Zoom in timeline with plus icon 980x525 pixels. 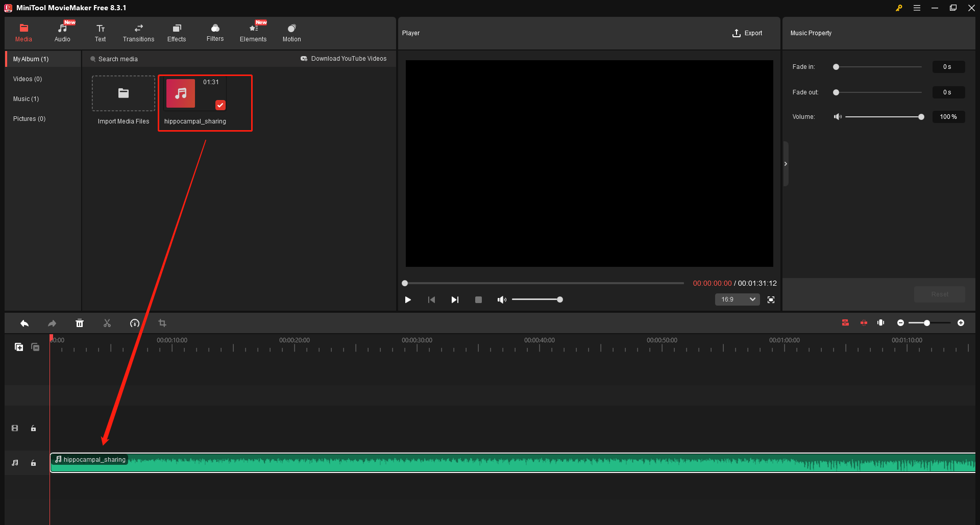click(x=961, y=323)
